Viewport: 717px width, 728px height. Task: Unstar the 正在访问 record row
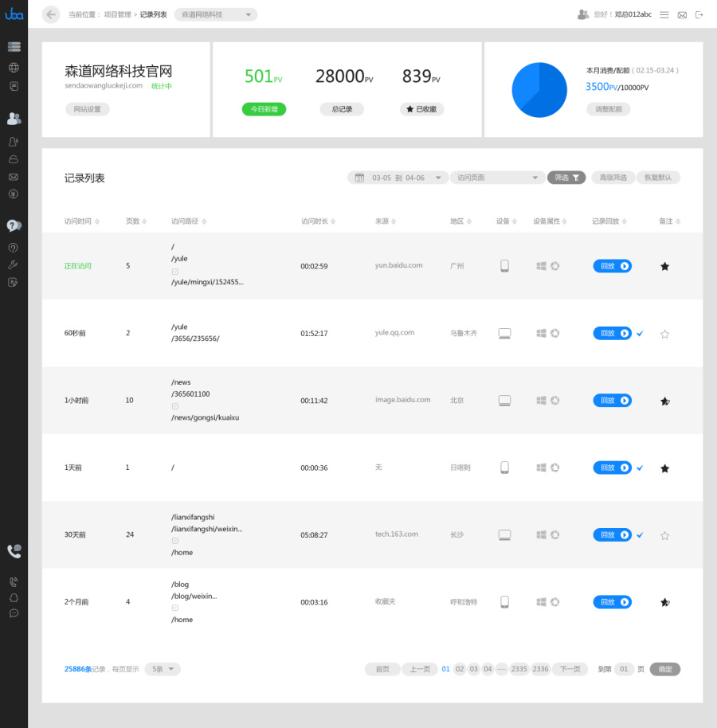click(664, 266)
